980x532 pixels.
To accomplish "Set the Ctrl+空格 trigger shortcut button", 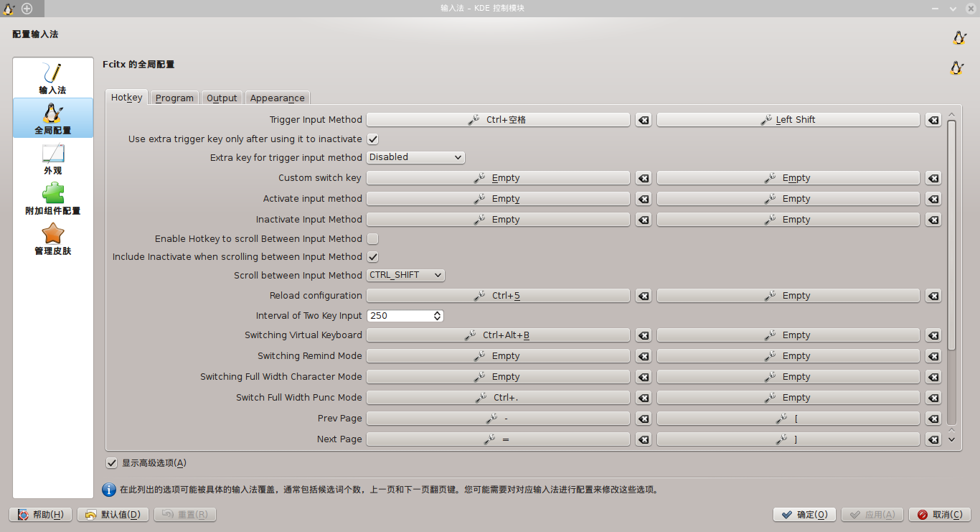I will pos(498,120).
